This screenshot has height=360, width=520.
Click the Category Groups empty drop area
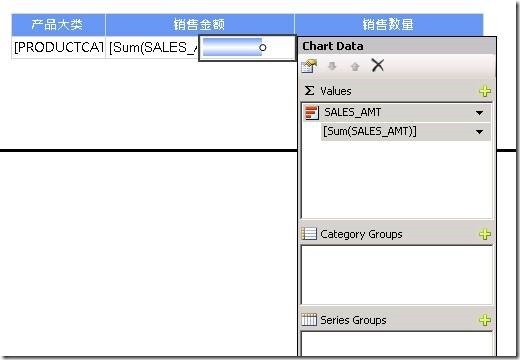[x=396, y=275]
